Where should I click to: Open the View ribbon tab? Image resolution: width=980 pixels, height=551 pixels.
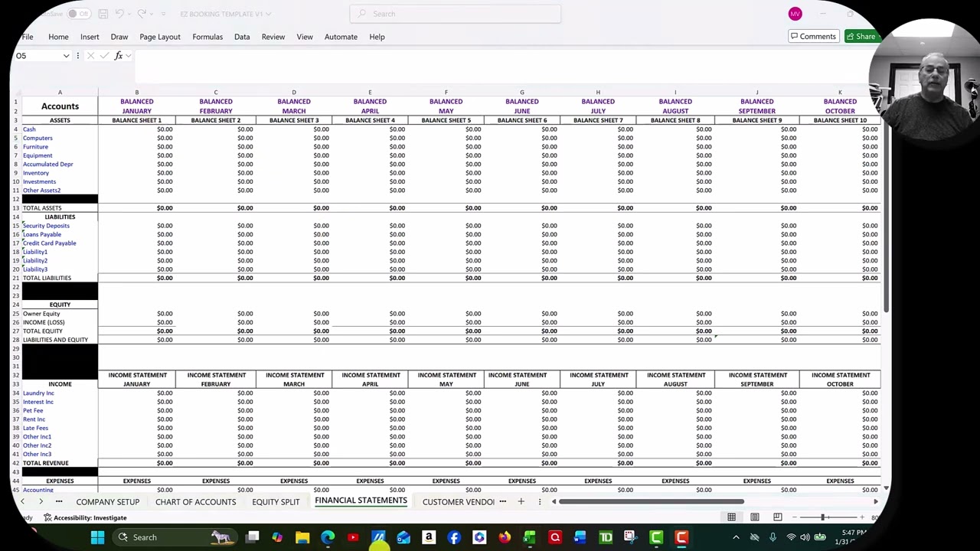click(x=305, y=37)
